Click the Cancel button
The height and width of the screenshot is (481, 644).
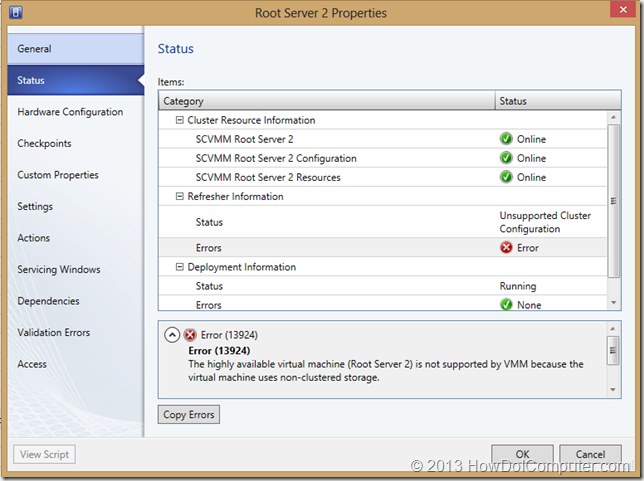[x=590, y=454]
